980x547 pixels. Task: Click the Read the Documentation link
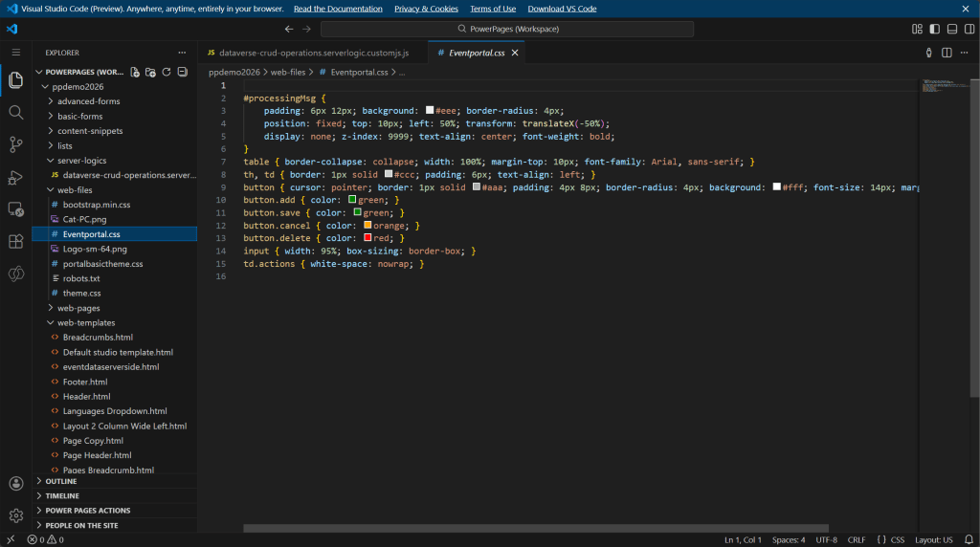pos(338,9)
